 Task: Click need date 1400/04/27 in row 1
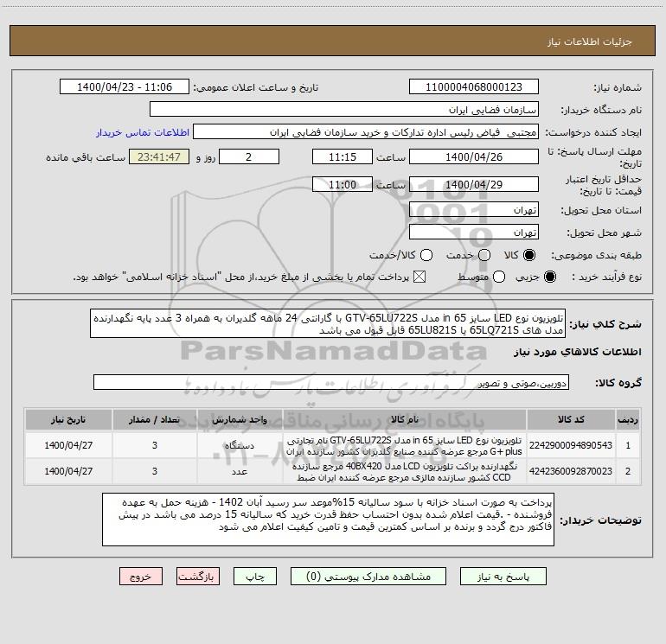[68, 445]
